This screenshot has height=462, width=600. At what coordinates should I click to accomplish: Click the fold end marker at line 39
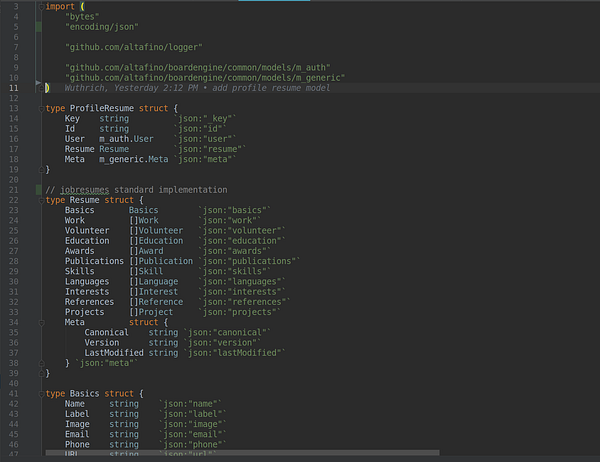point(39,373)
